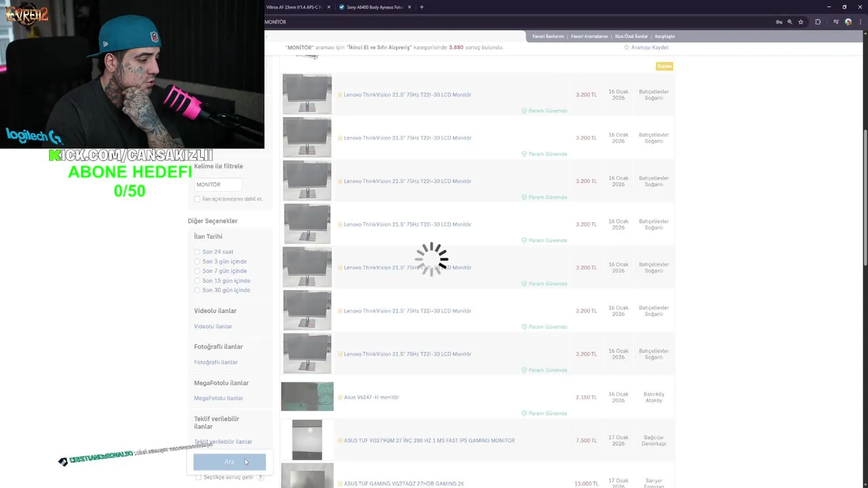Image resolution: width=868 pixels, height=488 pixels.
Task: Click the zoom magnifier icon in address bar
Action: [790, 22]
